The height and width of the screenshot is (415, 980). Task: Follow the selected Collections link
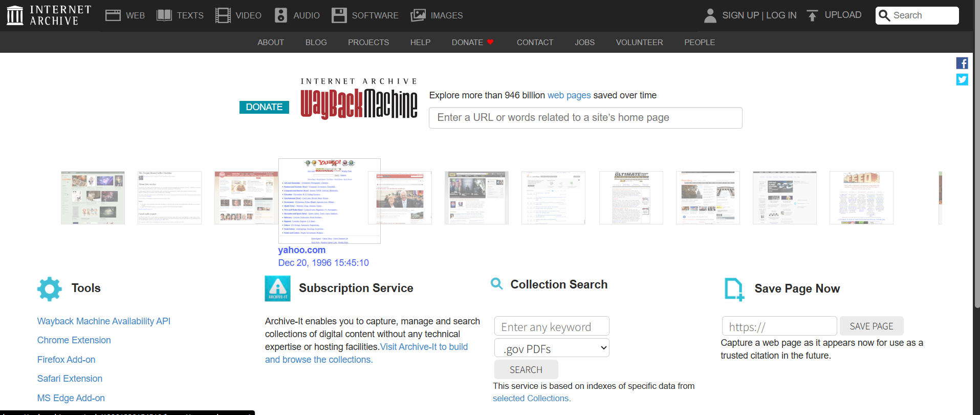coord(532,399)
